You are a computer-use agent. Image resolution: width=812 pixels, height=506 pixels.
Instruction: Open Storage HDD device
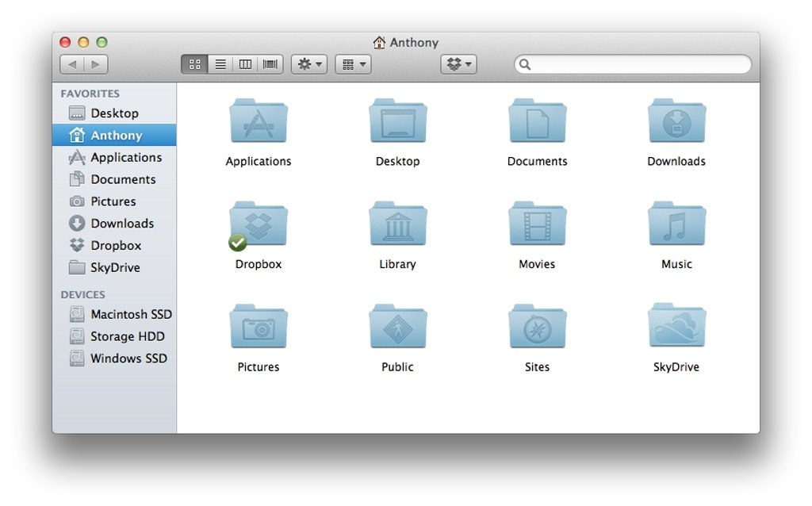coord(114,336)
